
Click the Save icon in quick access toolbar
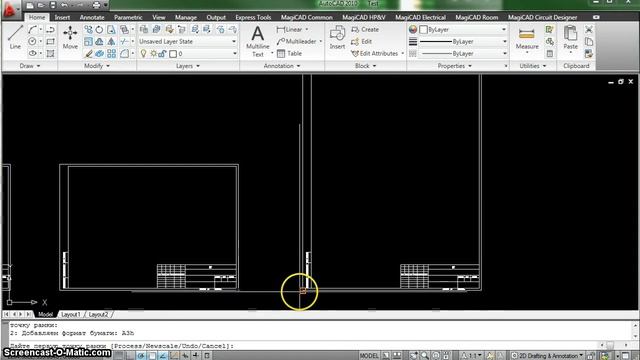[53, 5]
